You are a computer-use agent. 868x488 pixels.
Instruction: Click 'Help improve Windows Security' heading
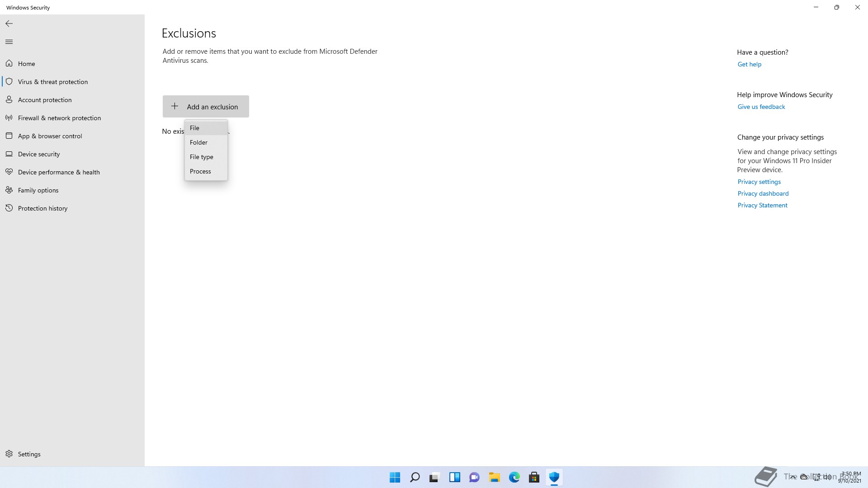click(x=784, y=95)
